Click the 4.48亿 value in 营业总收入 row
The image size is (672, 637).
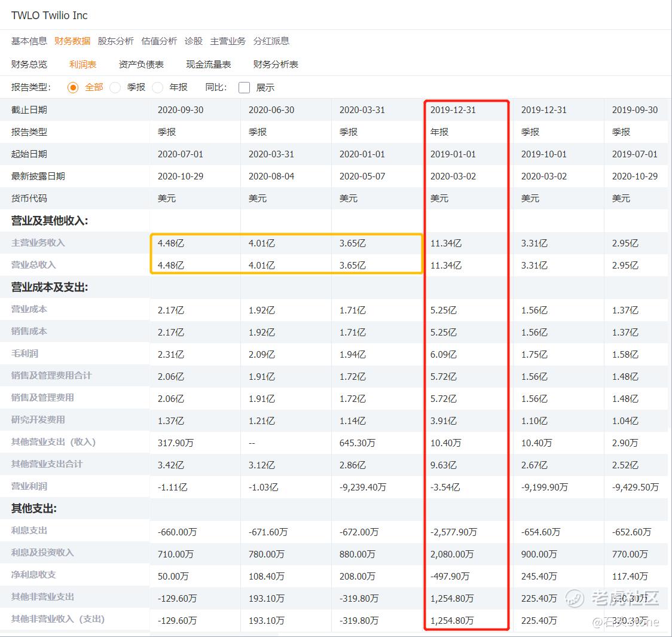170,266
